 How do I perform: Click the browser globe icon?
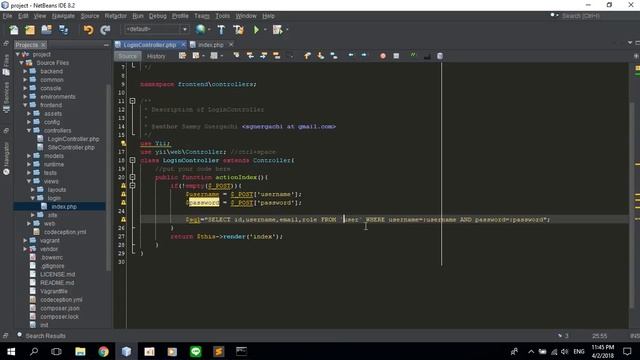pyautogui.click(x=200, y=29)
